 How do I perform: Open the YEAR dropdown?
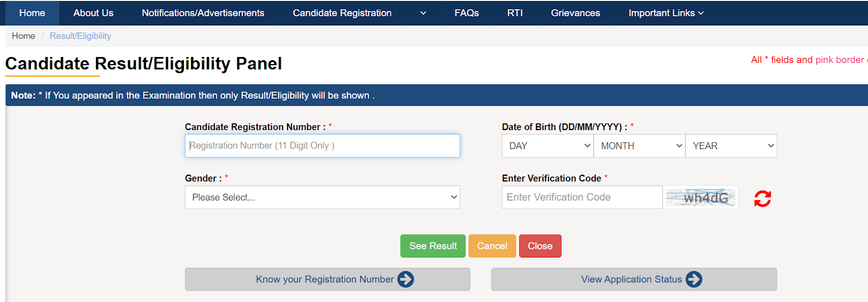coord(731,146)
